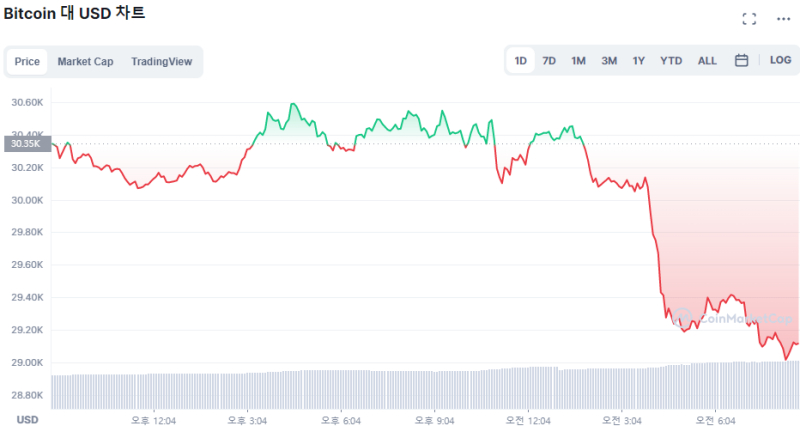Screen dimensions: 800x426
Task: Click the volume bars below the chart
Action: point(400,390)
